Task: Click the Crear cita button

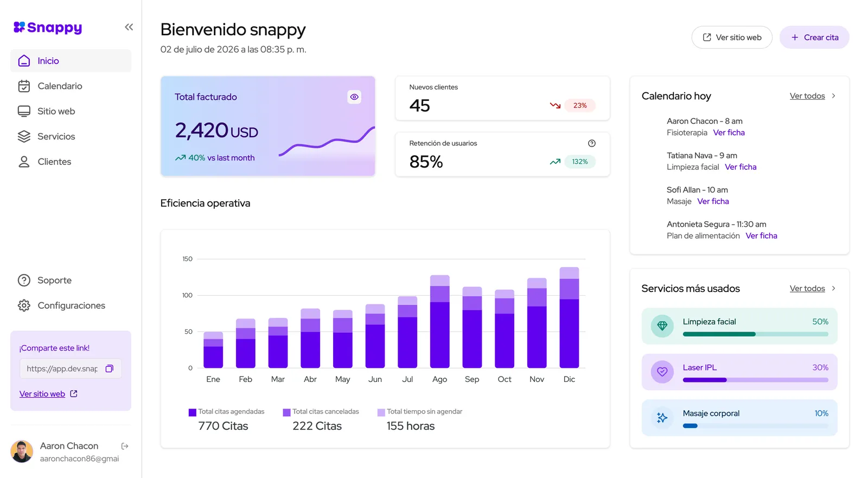Action: 814,37
